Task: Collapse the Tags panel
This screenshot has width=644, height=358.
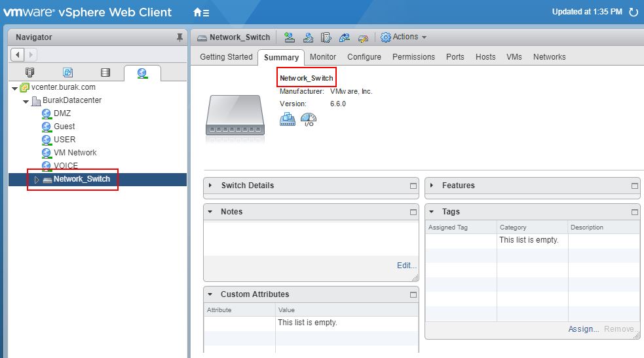Action: (x=431, y=212)
